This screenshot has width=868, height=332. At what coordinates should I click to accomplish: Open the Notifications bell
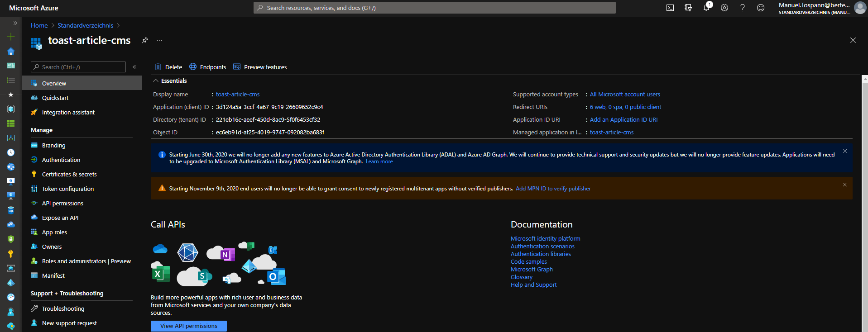click(706, 8)
